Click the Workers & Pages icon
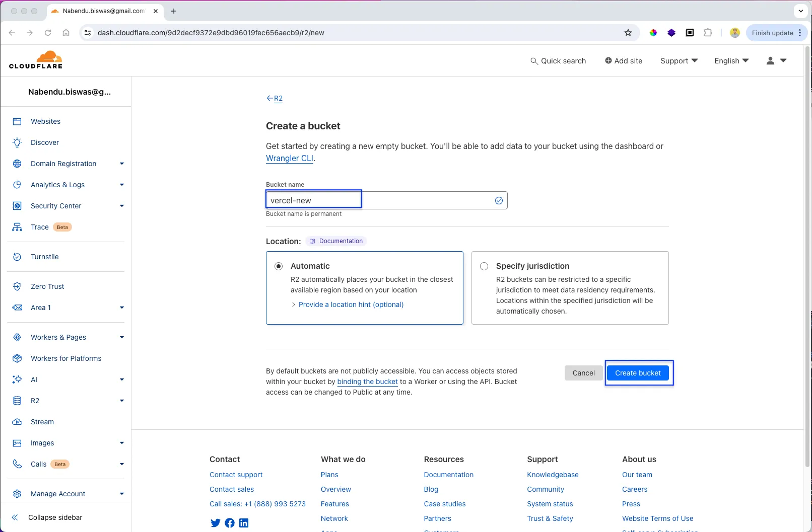Viewport: 812px width, 532px height. (x=17, y=337)
